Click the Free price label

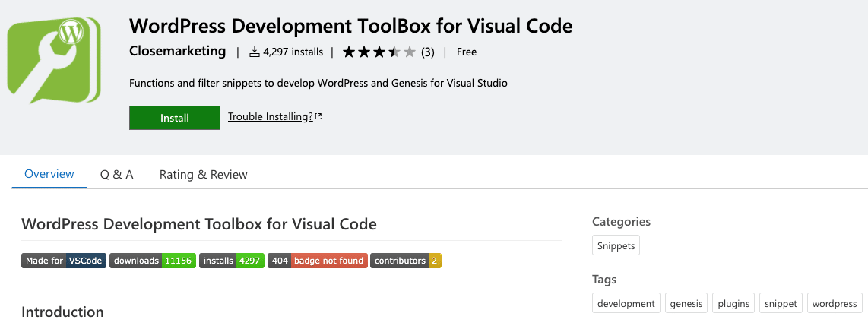[467, 52]
